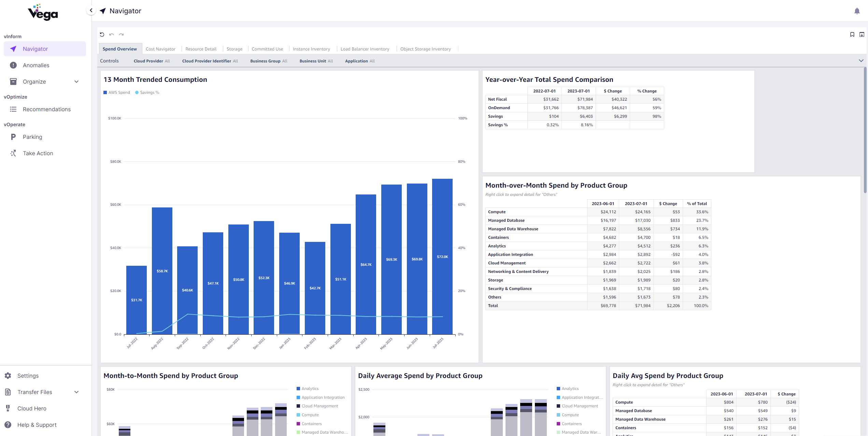Switch to the Storage tab

(234, 49)
